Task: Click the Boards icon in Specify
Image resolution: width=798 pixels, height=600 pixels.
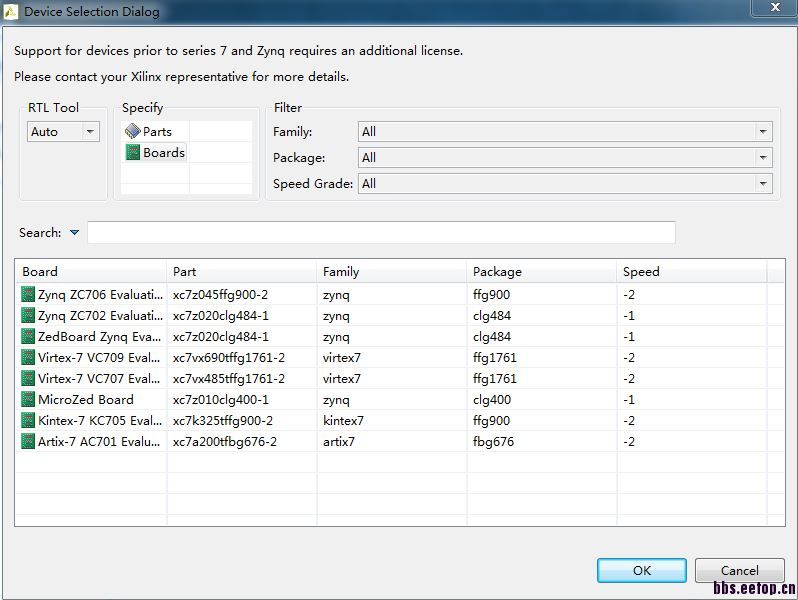Action: click(x=133, y=152)
